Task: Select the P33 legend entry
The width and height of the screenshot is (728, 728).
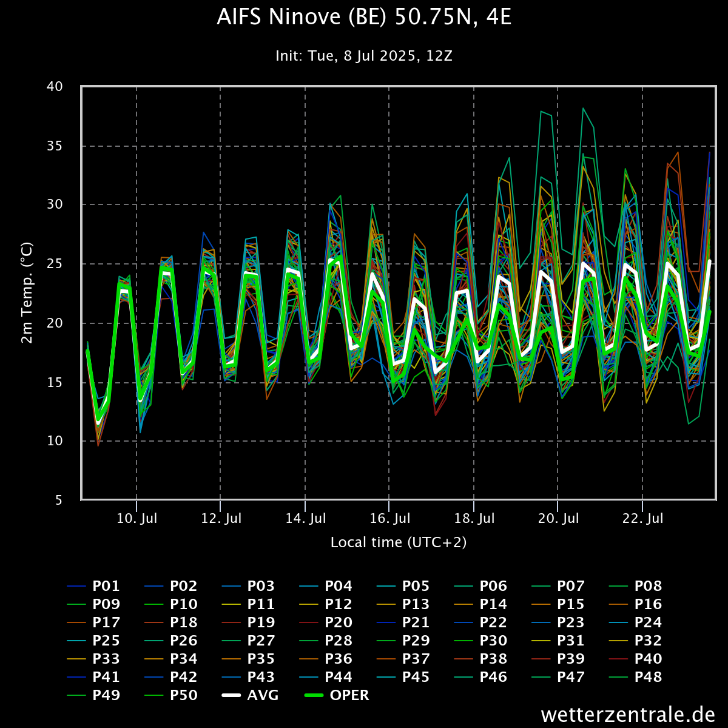Action: click(93, 659)
